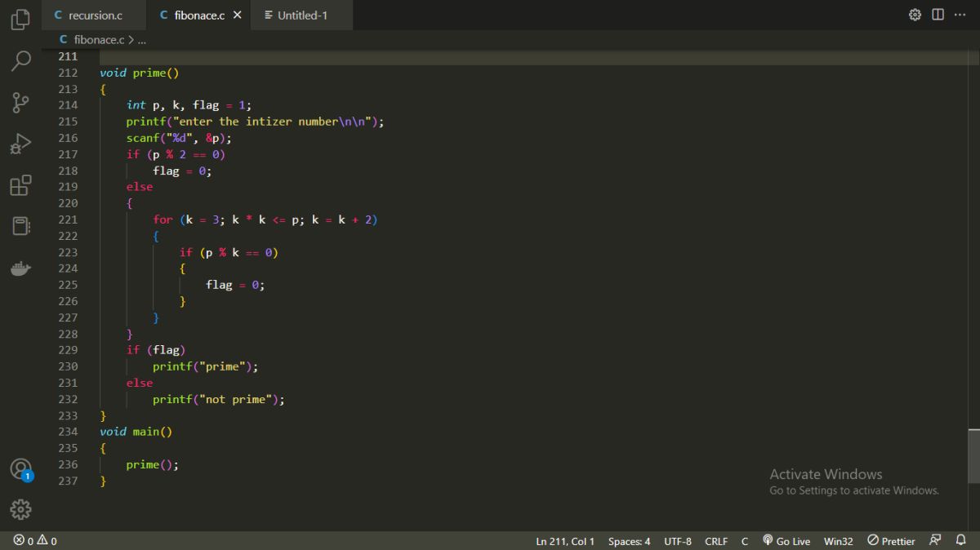
Task: Click the 'void main()' line
Action: [x=136, y=432]
